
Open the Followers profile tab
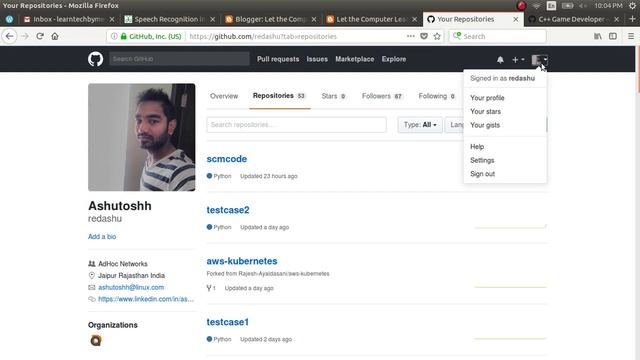tap(382, 96)
